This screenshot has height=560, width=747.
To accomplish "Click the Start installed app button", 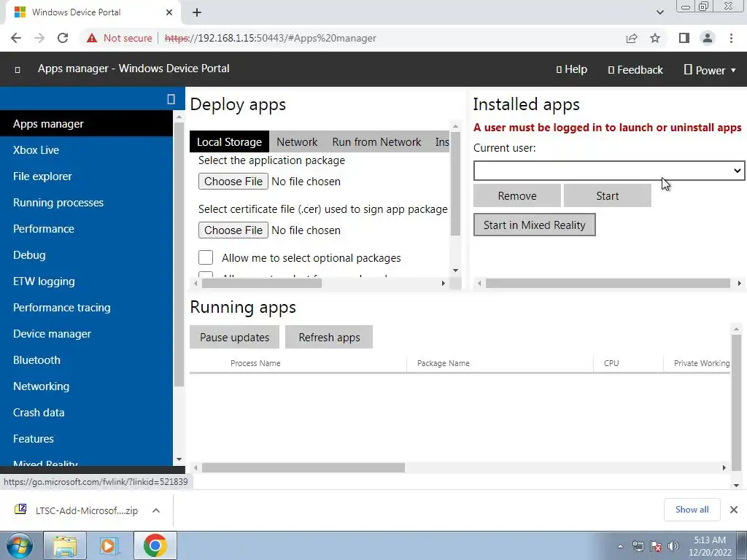I will (x=608, y=195).
